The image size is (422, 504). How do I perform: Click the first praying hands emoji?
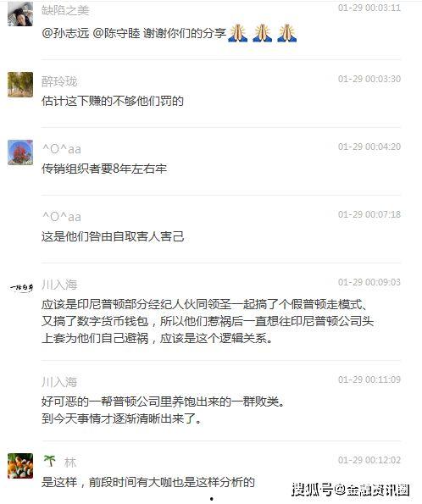238,33
